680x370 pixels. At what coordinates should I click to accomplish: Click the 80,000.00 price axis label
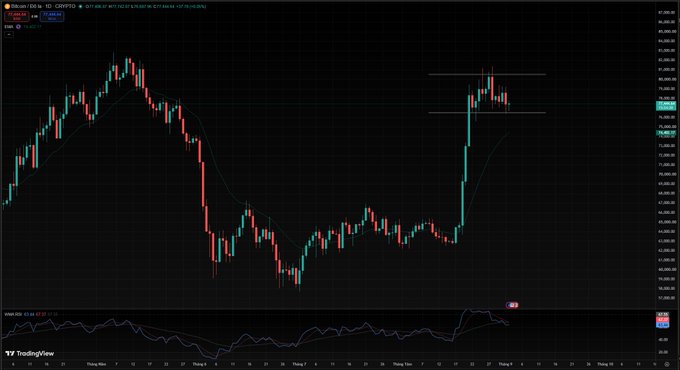[x=667, y=79]
